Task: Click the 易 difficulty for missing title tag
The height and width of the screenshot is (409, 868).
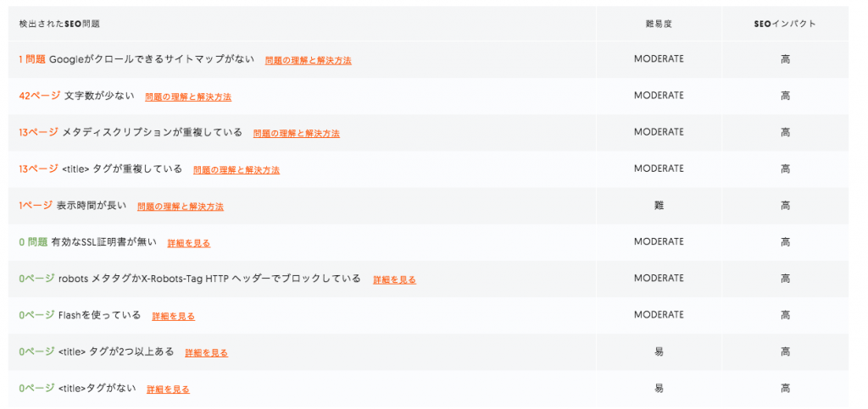Action: point(658,388)
